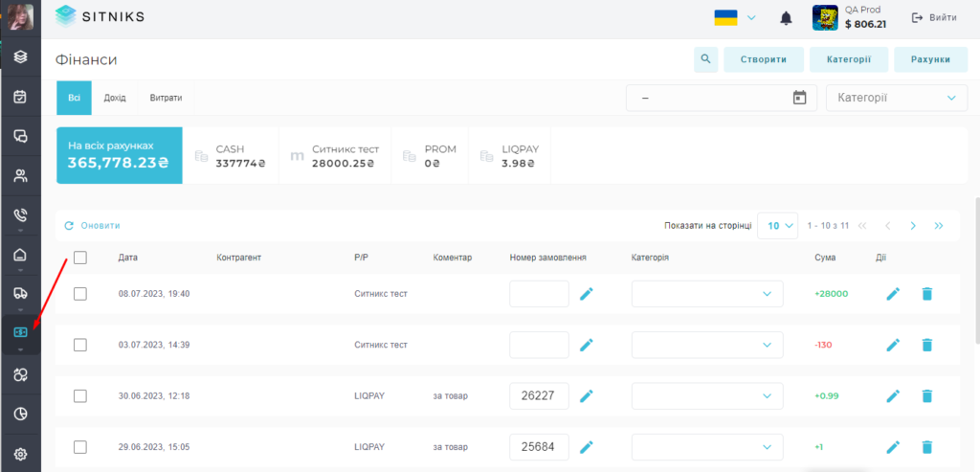Select the Всі tab
The image size is (980, 472).
(x=75, y=99)
